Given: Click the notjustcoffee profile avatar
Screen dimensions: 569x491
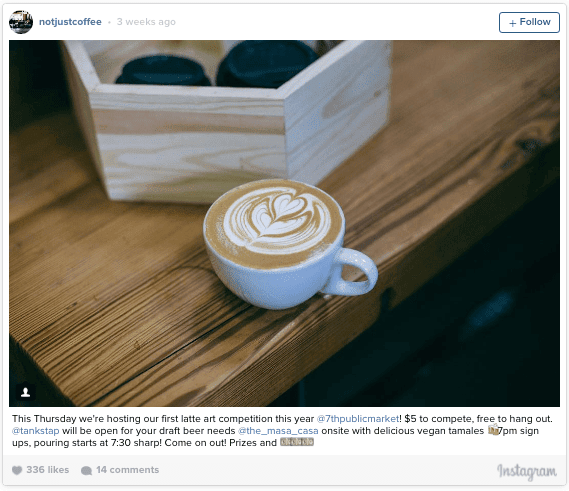Looking at the screenshot, I should [21, 22].
